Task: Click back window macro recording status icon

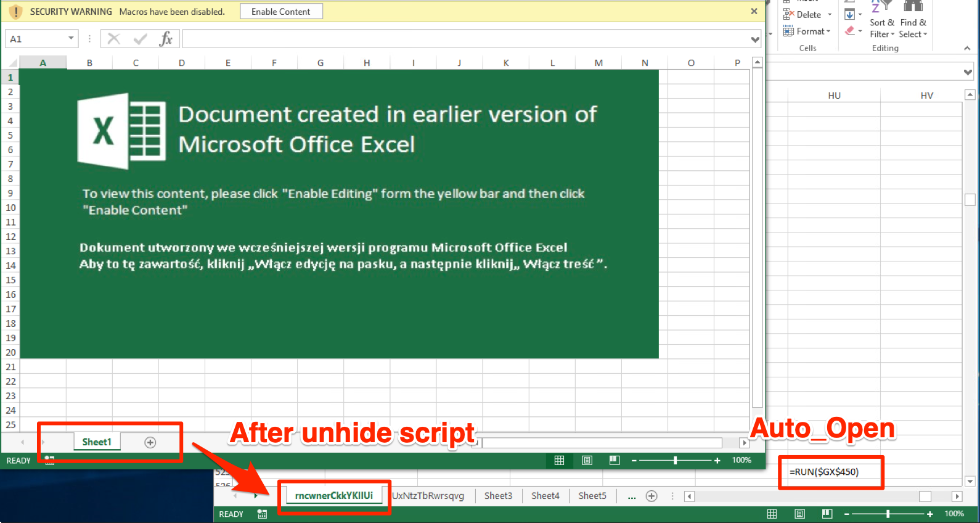Action: pos(262,514)
